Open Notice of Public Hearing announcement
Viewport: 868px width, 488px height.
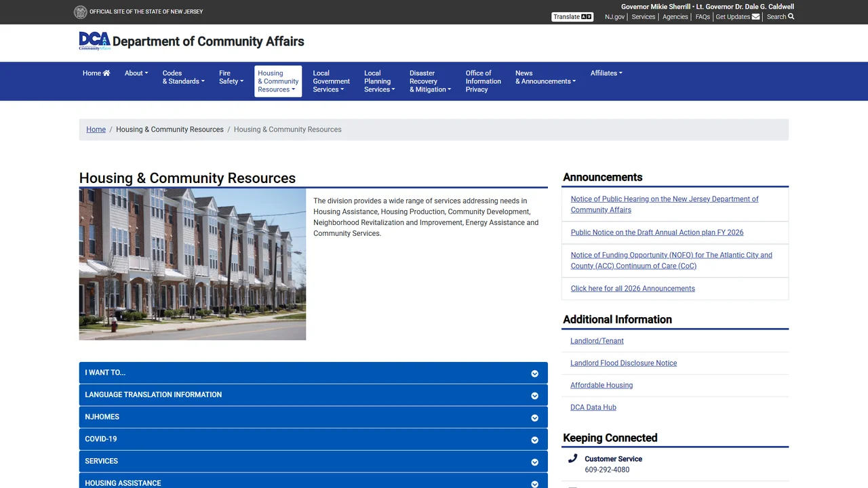tap(665, 204)
